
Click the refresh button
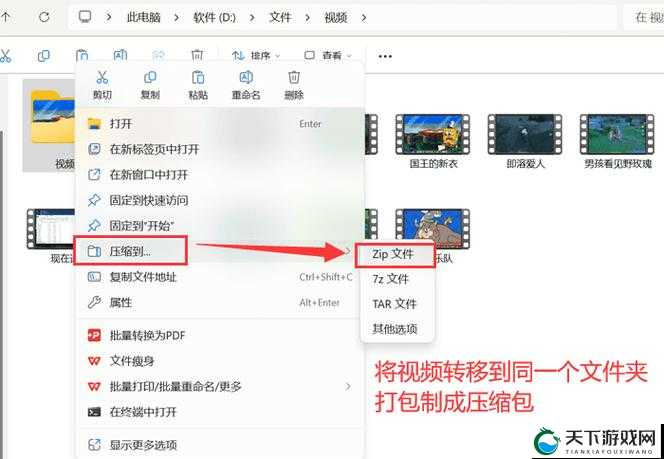[44, 17]
